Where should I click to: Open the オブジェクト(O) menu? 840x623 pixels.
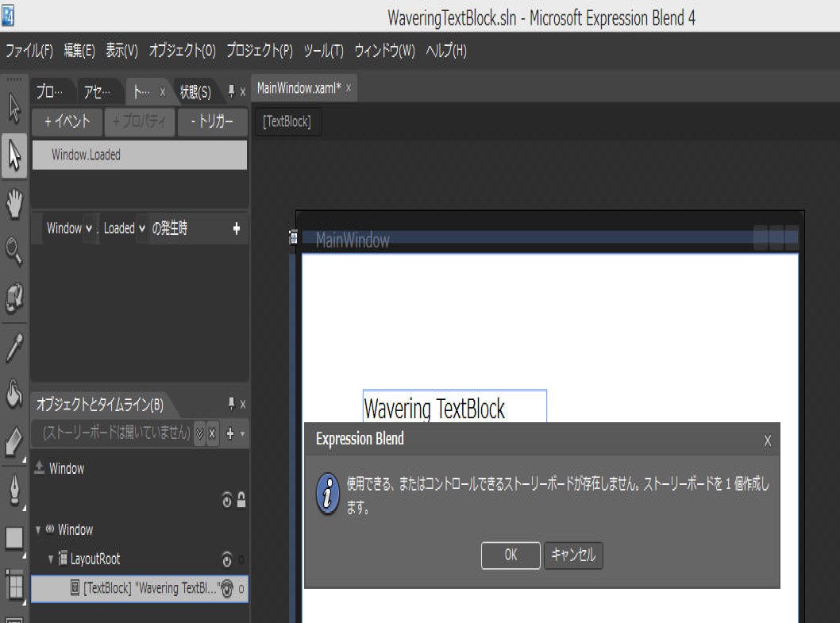[x=182, y=52]
